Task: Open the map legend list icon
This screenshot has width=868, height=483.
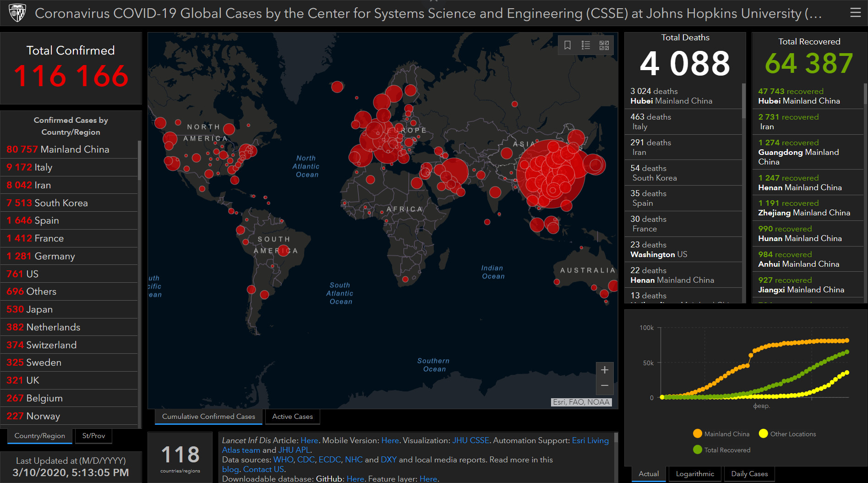Action: (x=586, y=45)
